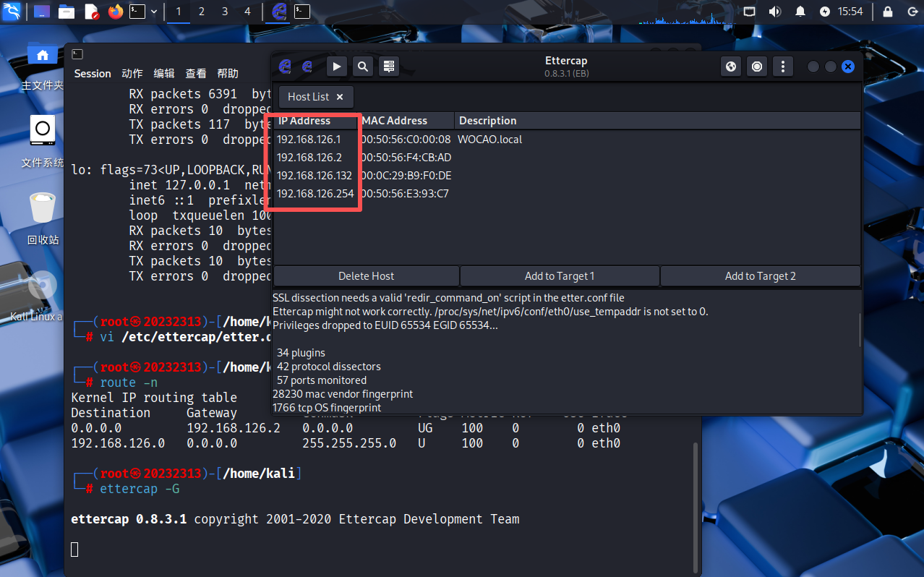Click the Add to Target 1 button
This screenshot has width=924, height=577.
tap(560, 276)
